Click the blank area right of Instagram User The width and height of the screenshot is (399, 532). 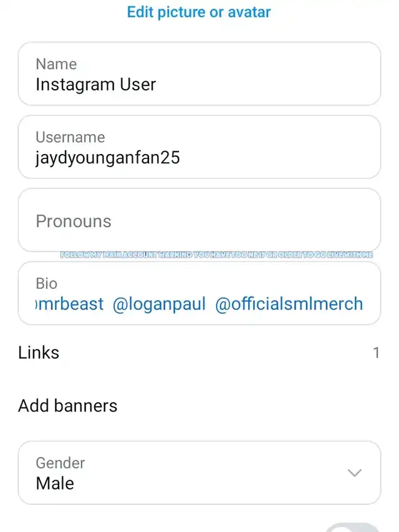268,84
